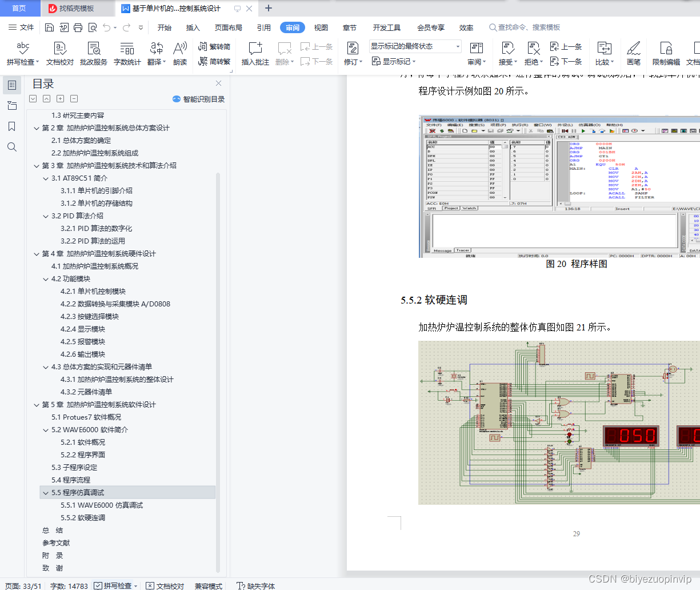Click the missing fonts status item
The image size is (700, 590).
point(256,585)
